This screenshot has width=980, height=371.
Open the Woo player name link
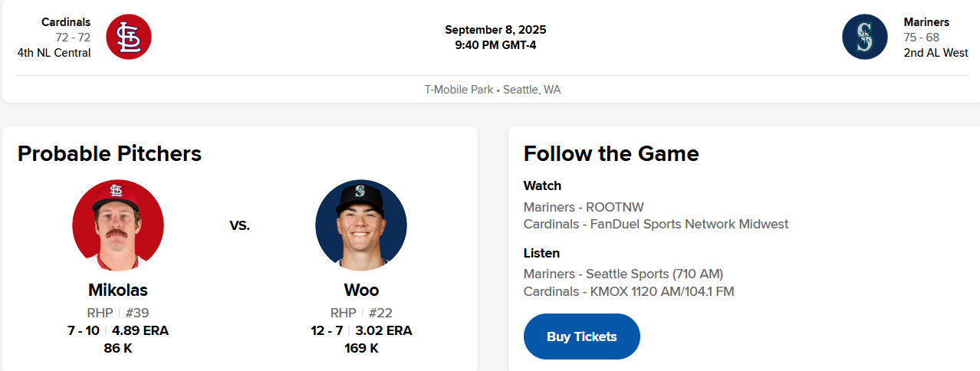click(361, 291)
